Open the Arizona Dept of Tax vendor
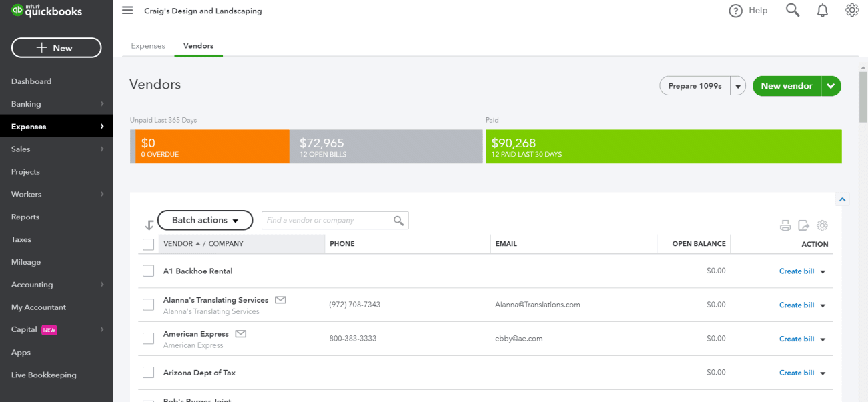The image size is (868, 402). coord(199,373)
